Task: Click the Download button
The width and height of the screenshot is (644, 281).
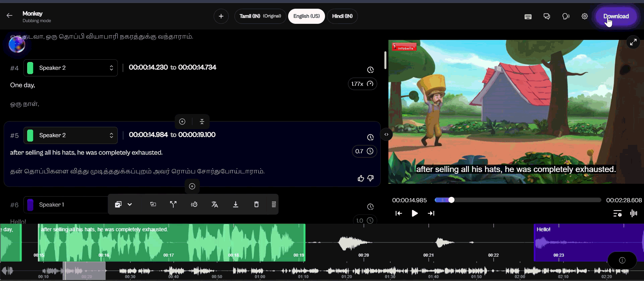Action: point(616,16)
